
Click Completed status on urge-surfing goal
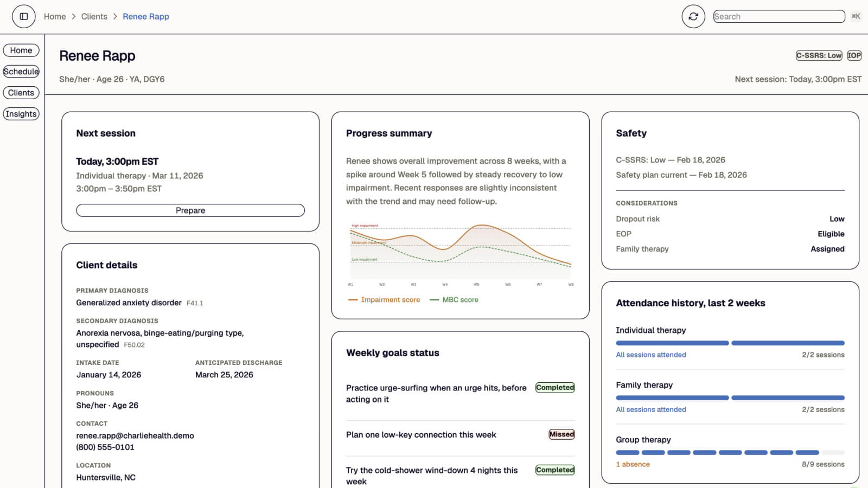[x=555, y=387]
